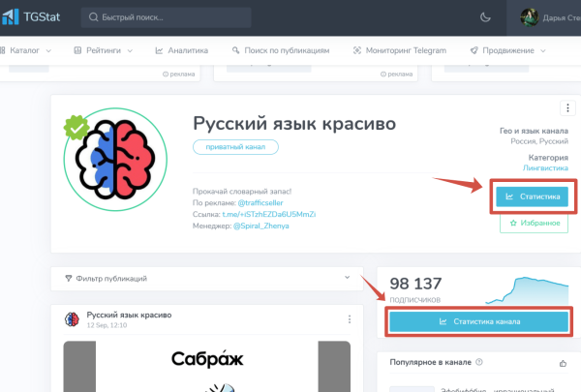The width and height of the screenshot is (581, 392).
Task: Open the post's three-dot menu
Action: (x=349, y=319)
